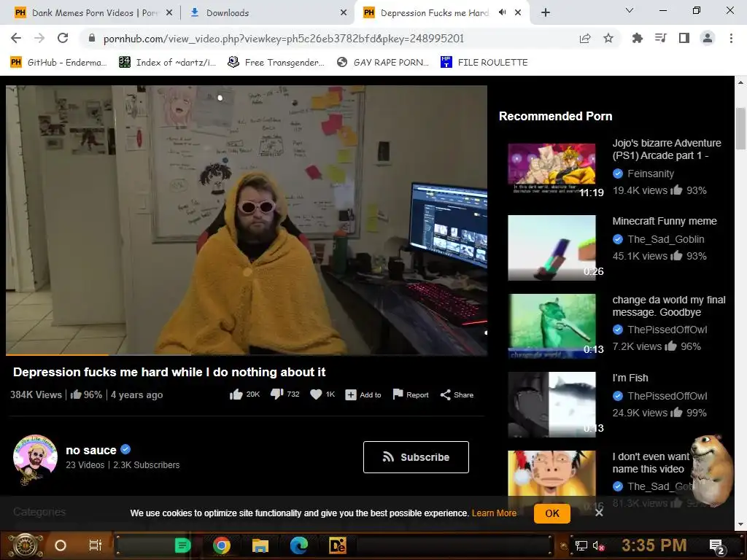Viewport: 747px width, 560px height.
Task: Open the FILE ROULETTE bookmark
Action: pyautogui.click(x=484, y=63)
